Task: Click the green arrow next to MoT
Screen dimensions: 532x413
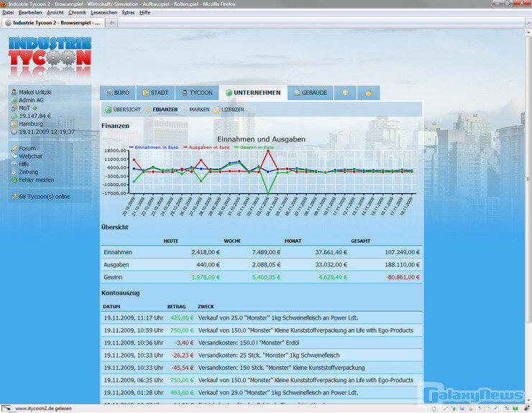Action: click(35, 108)
